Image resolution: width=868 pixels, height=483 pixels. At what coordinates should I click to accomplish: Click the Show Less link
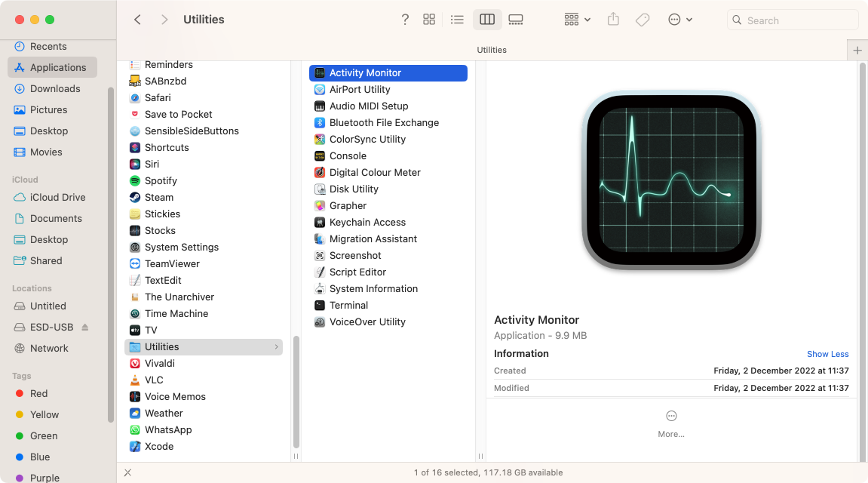click(x=827, y=354)
